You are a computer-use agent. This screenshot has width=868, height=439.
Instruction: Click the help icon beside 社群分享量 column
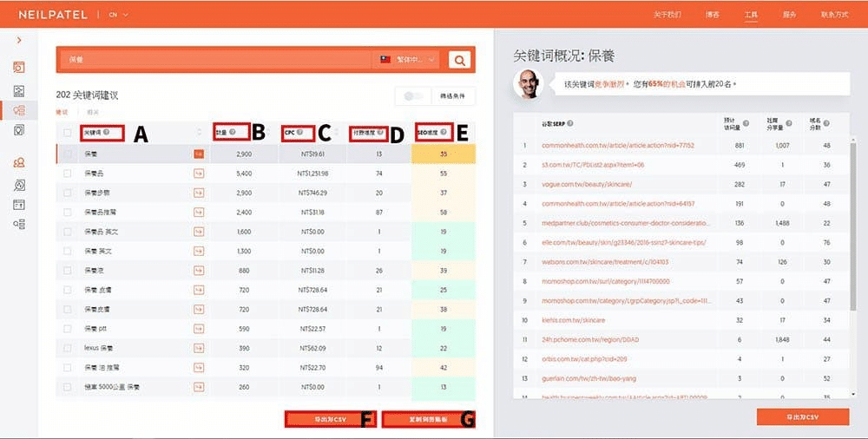[x=789, y=123]
